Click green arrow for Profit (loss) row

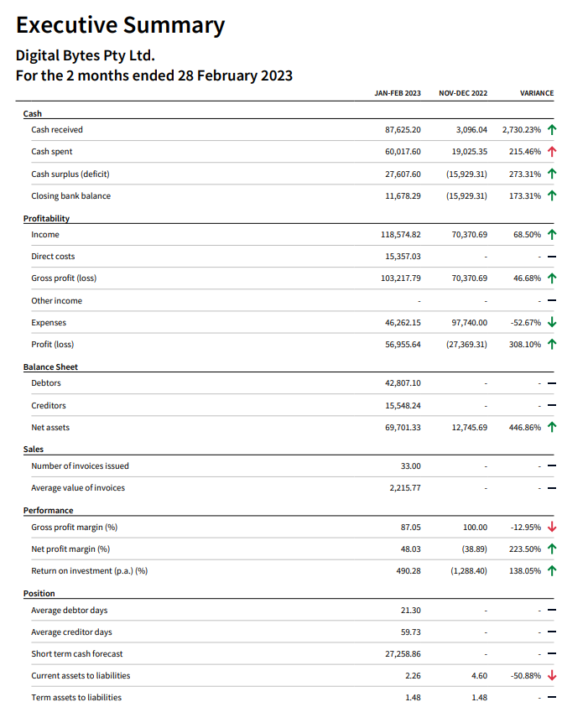tap(551, 344)
